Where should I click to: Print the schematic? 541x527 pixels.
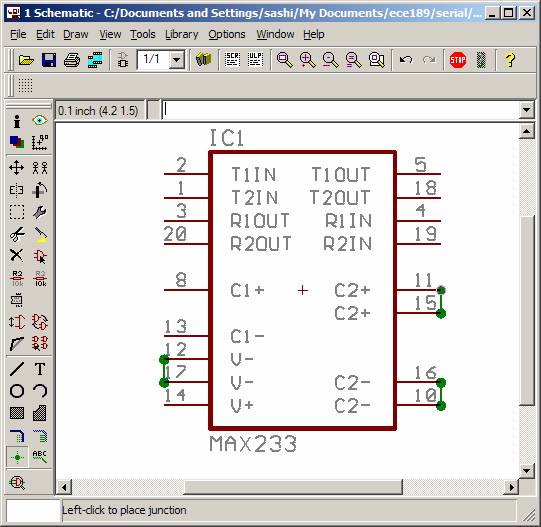click(72, 60)
